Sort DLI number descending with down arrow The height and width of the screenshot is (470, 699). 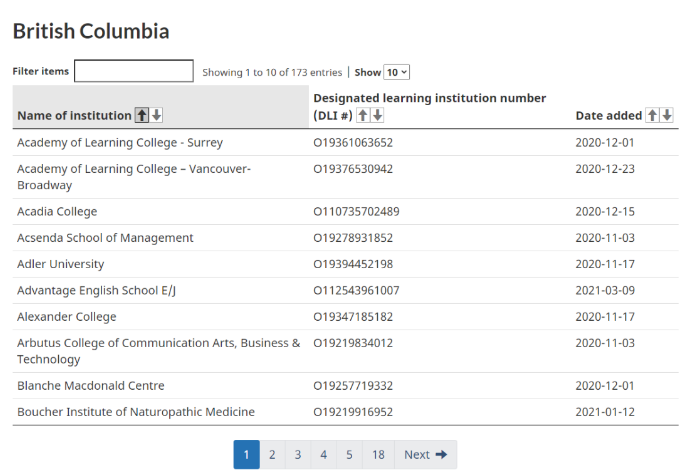pos(377,115)
